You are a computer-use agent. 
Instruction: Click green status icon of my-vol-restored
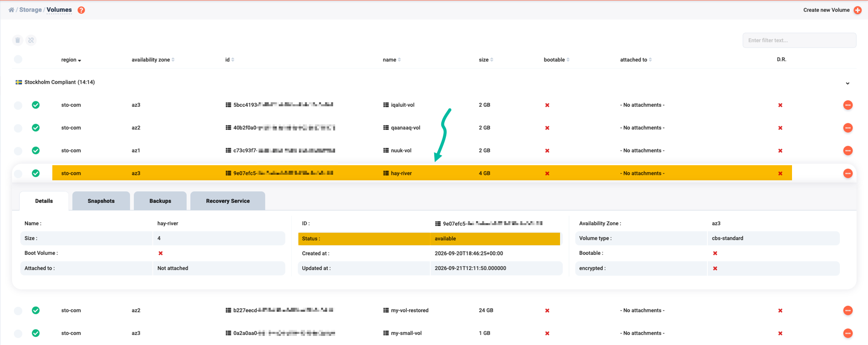(x=36, y=311)
